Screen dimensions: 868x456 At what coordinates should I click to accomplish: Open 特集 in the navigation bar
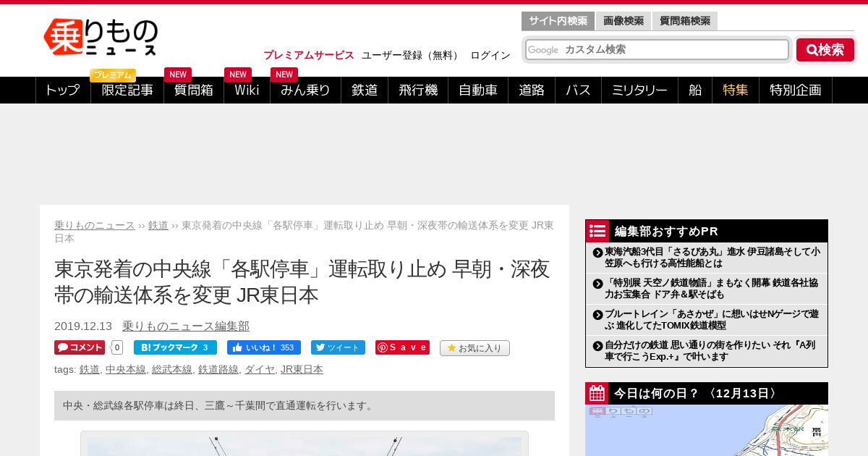pyautogui.click(x=736, y=90)
